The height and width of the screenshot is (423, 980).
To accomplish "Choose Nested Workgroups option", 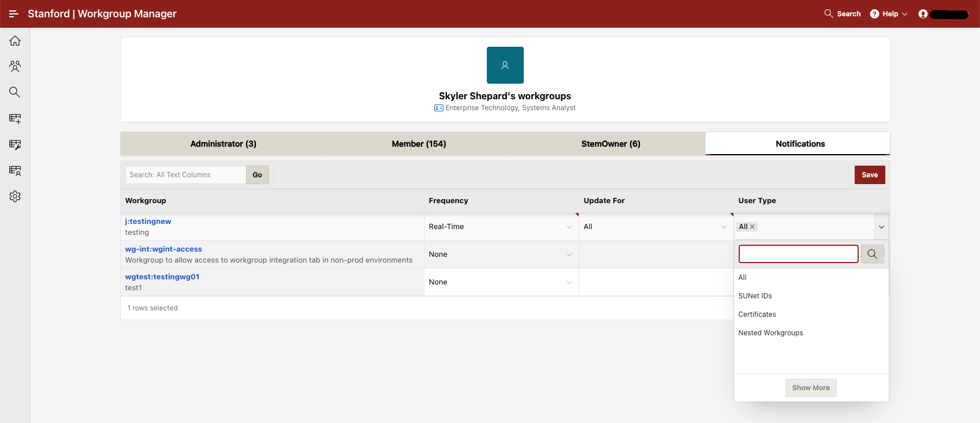I will click(811, 333).
